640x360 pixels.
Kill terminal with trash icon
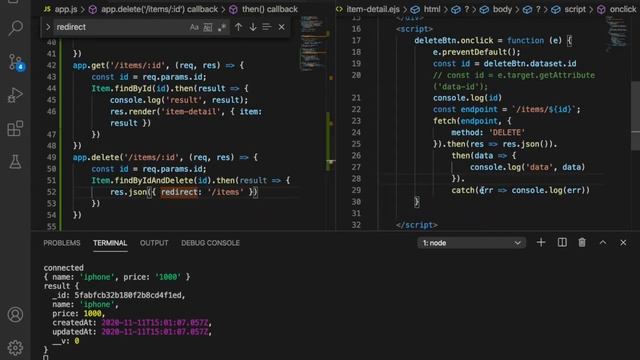pyautogui.click(x=582, y=242)
